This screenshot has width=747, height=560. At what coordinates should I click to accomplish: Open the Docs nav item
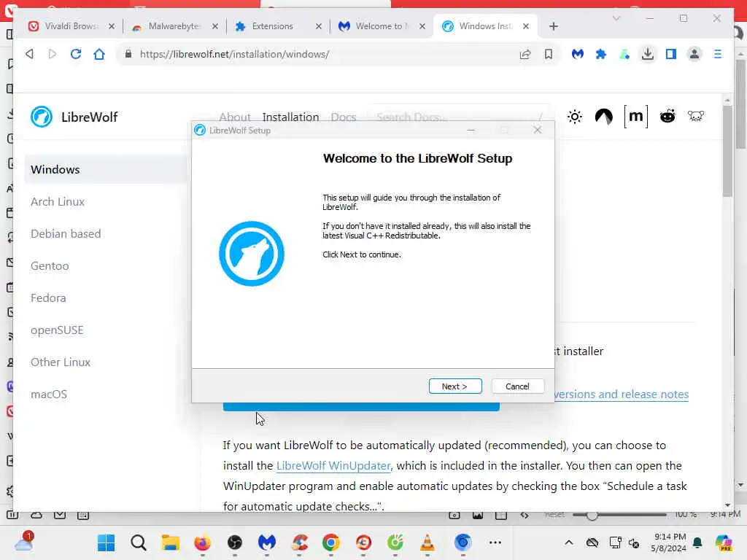(x=344, y=117)
